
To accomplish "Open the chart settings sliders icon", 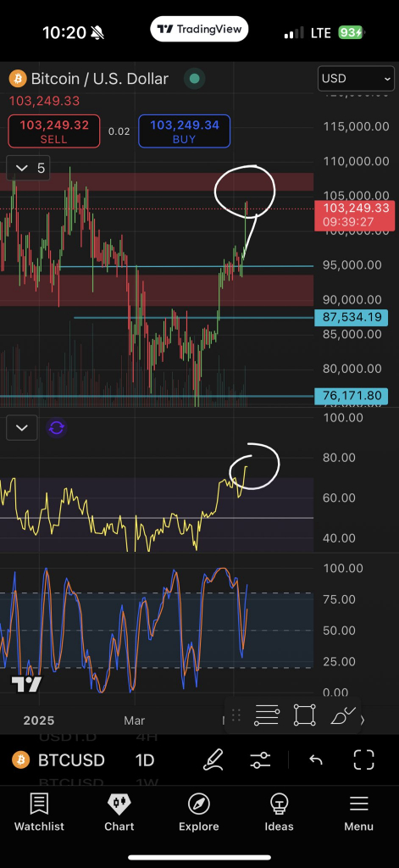I will [260, 760].
